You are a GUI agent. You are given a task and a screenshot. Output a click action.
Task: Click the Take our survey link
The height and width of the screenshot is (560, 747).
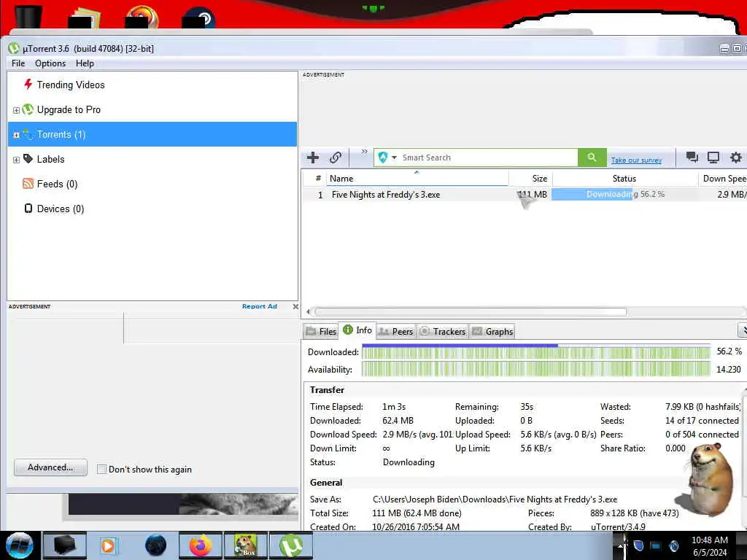(x=636, y=160)
